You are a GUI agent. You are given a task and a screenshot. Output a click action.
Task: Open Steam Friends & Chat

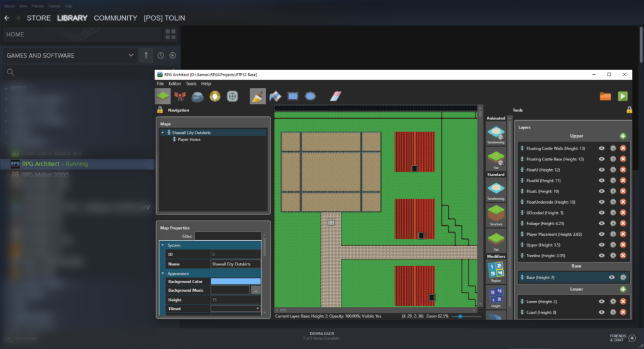[x=623, y=338]
